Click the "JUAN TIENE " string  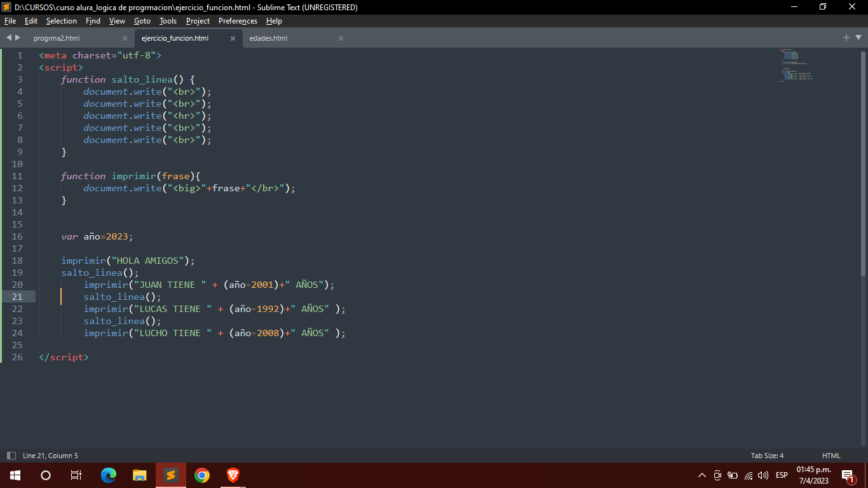coord(170,285)
